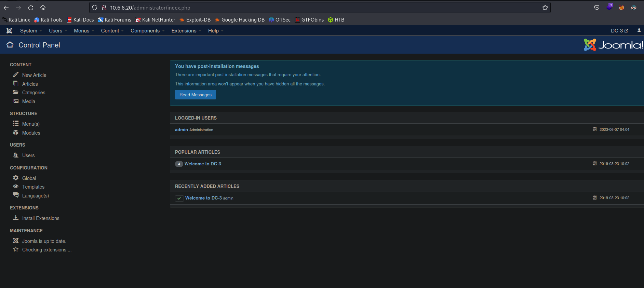Viewport: 644px width, 288px height.
Task: Click the Install Extensions download icon
Action: coord(16,218)
